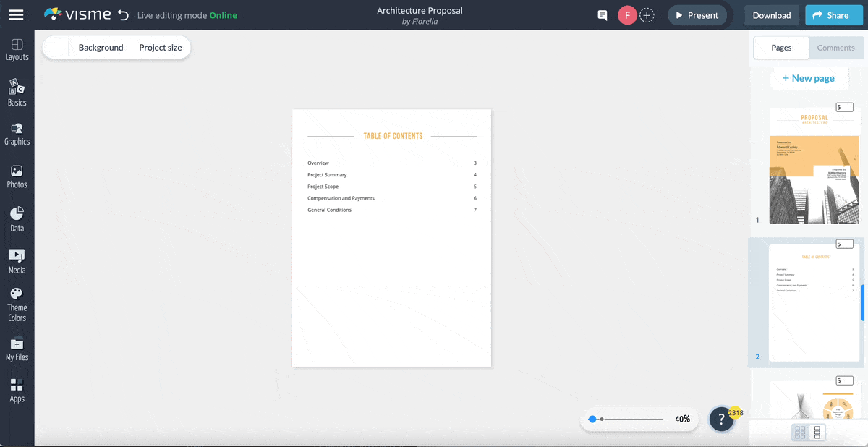Screen dimensions: 868x447
Task: Open the My Files panel
Action: [x=17, y=346]
